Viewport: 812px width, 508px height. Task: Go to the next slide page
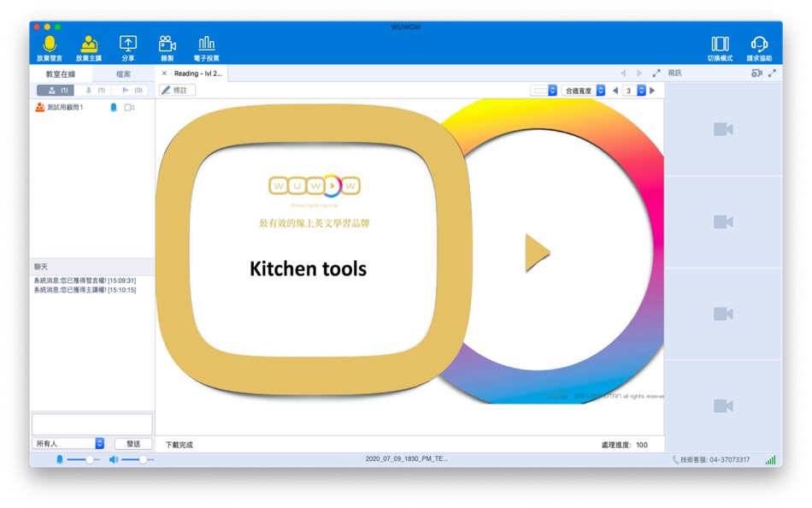point(652,91)
